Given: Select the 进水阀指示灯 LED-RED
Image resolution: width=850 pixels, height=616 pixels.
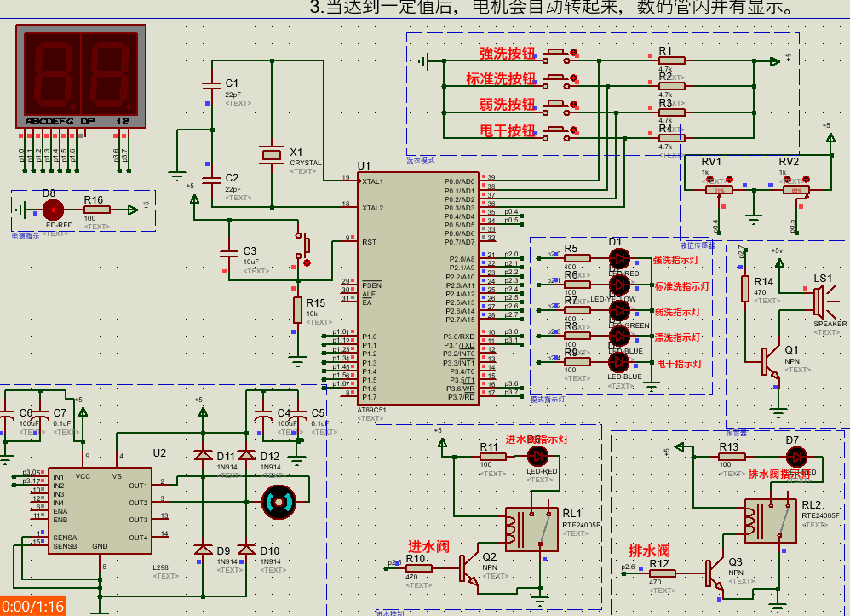Looking at the screenshot, I should click(537, 457).
